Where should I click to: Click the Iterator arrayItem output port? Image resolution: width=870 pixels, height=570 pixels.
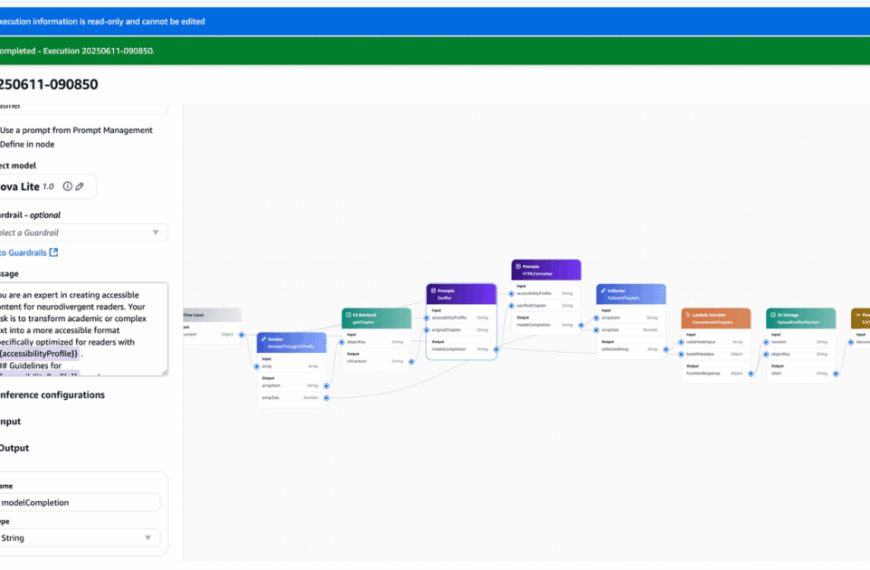pyautogui.click(x=326, y=386)
